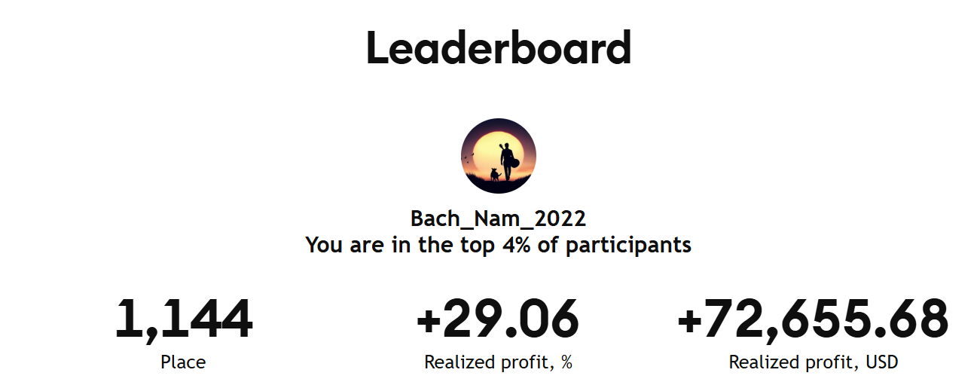Select the +29.06 profit percentage value

coord(498,319)
